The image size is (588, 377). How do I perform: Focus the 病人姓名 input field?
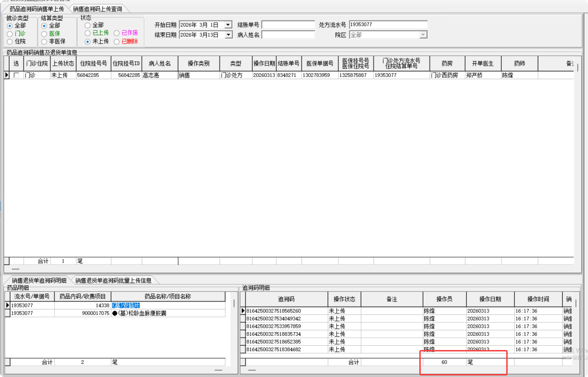[288, 35]
